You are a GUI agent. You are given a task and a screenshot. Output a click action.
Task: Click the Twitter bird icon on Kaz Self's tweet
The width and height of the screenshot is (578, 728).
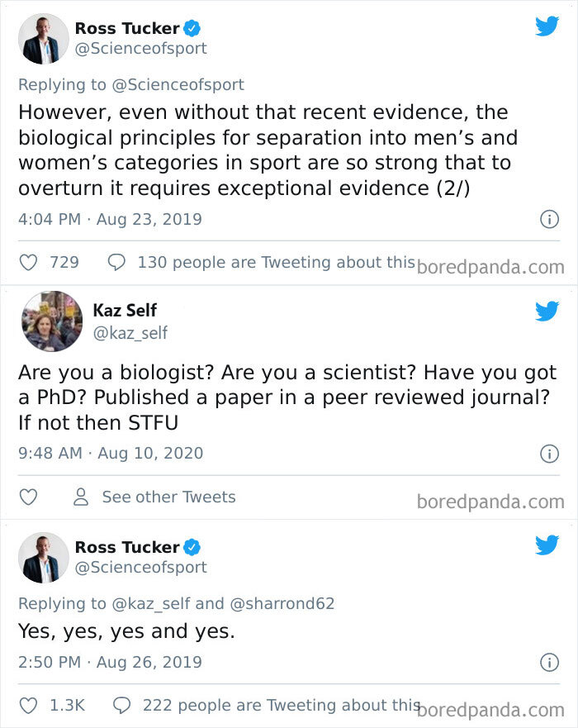click(547, 312)
